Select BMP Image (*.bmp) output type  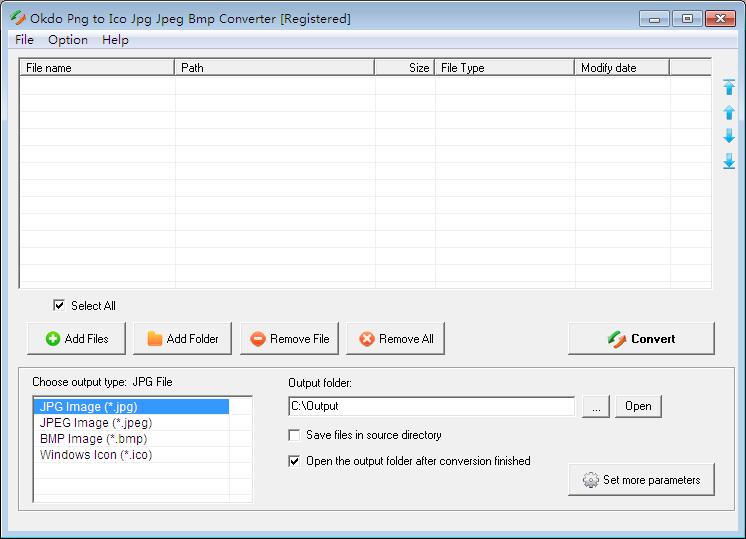coord(131,439)
